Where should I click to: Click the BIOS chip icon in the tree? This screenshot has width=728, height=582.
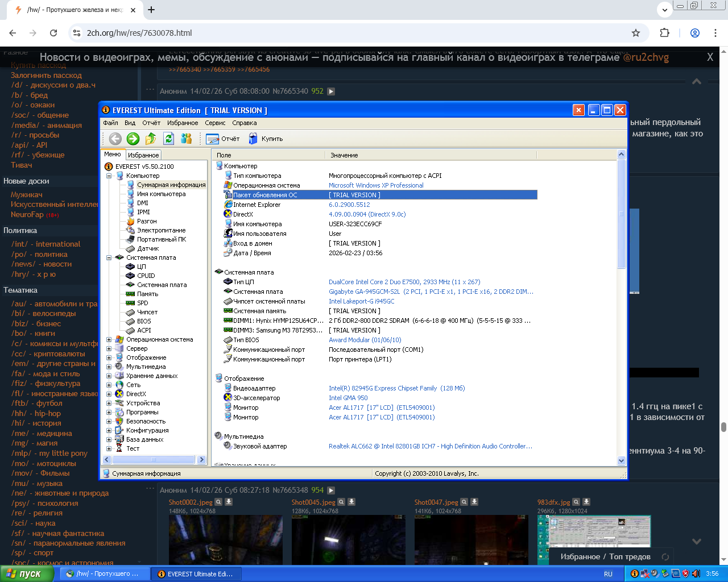[130, 321]
